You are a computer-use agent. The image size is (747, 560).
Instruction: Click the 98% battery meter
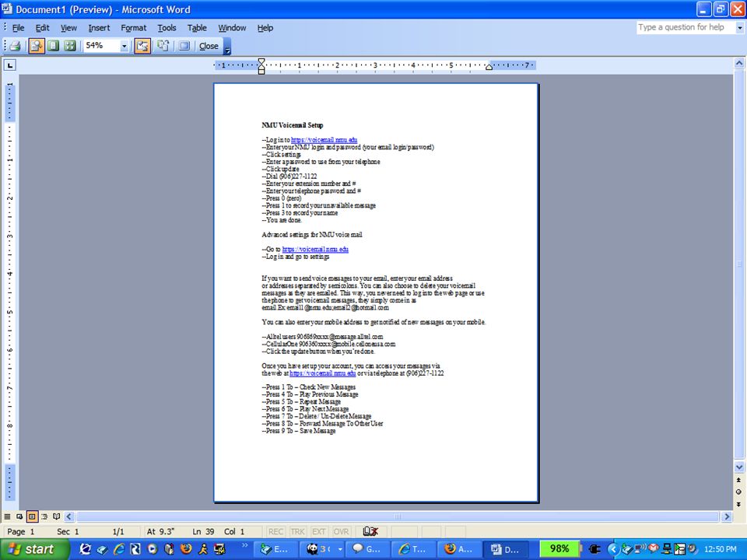point(559,548)
